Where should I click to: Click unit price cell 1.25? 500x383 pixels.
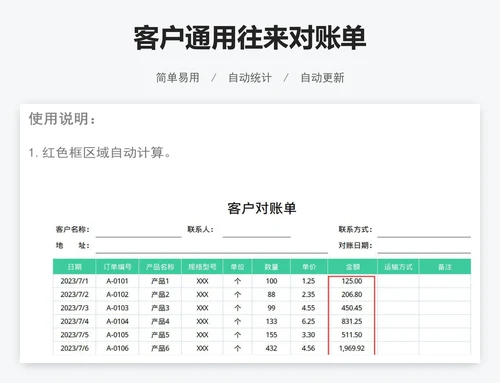coord(309,281)
